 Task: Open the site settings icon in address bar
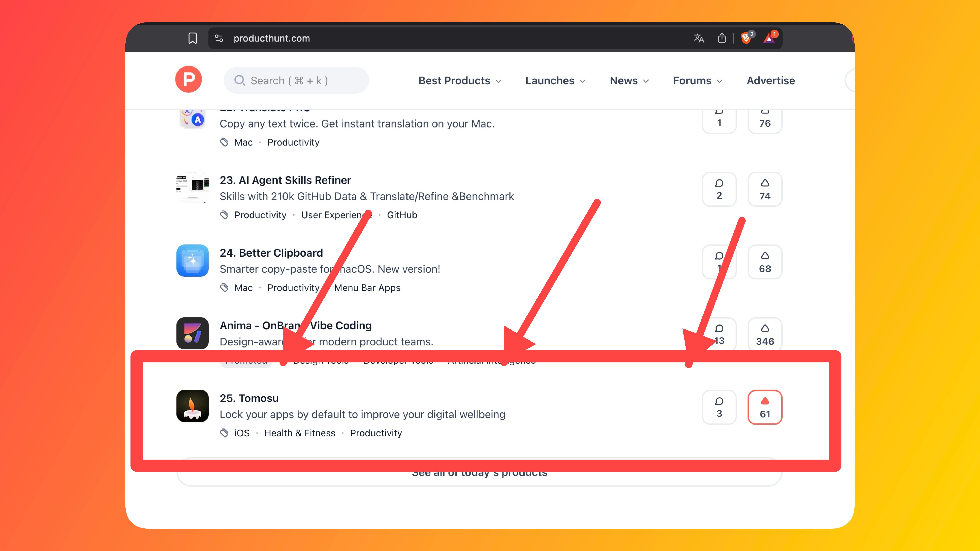[219, 38]
